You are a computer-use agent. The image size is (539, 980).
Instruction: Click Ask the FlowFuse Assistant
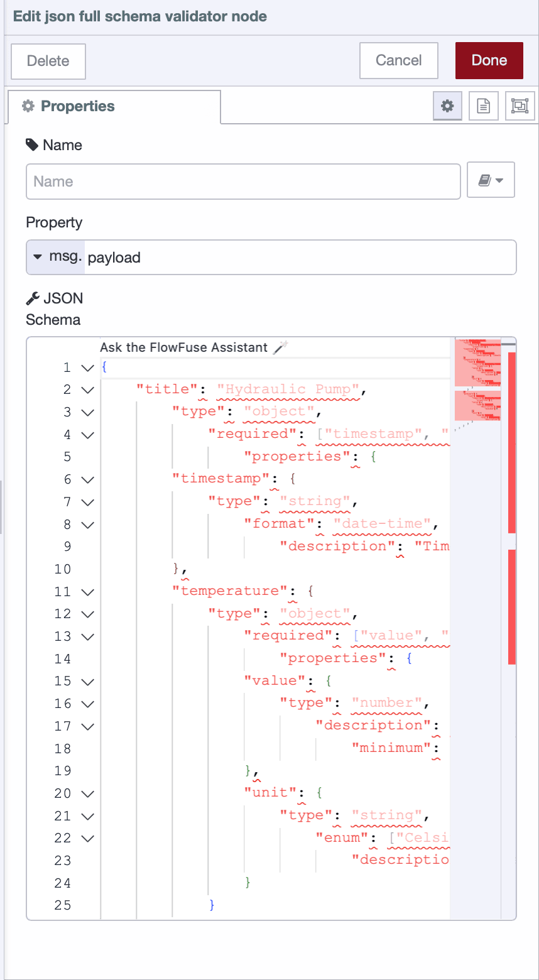click(185, 346)
